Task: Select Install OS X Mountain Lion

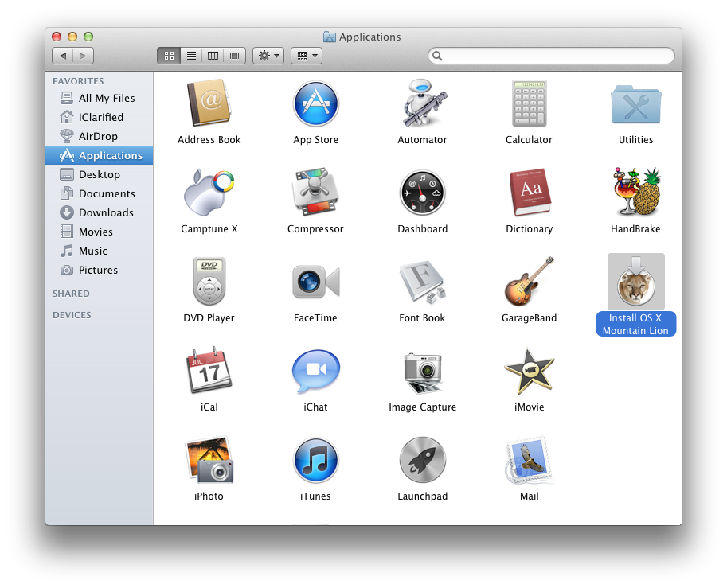Action: pyautogui.click(x=635, y=282)
